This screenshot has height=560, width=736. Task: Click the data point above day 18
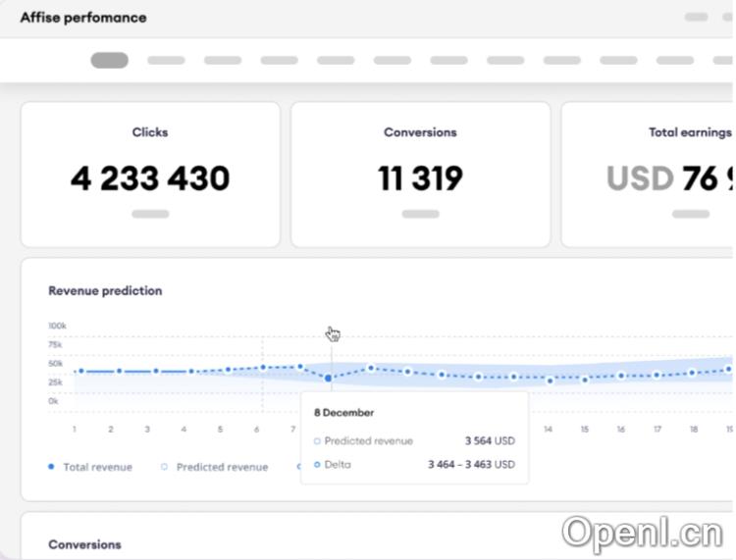click(693, 372)
